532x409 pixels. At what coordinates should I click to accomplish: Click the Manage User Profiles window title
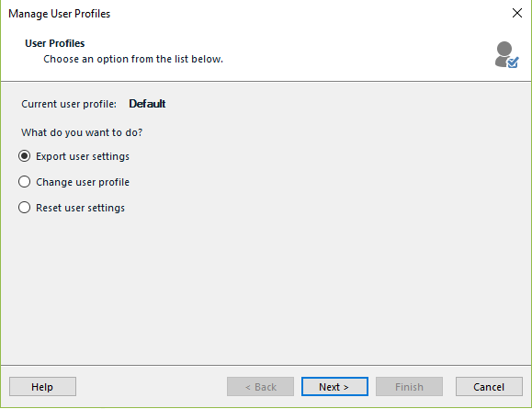click(60, 14)
